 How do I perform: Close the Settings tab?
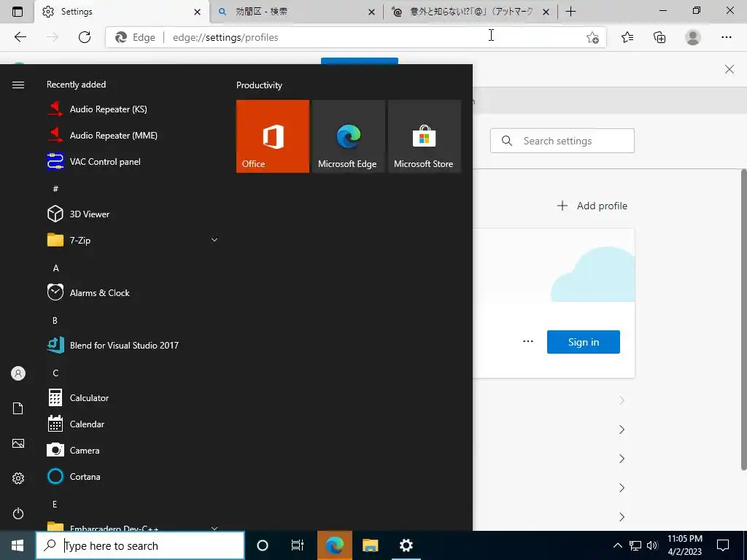197,12
